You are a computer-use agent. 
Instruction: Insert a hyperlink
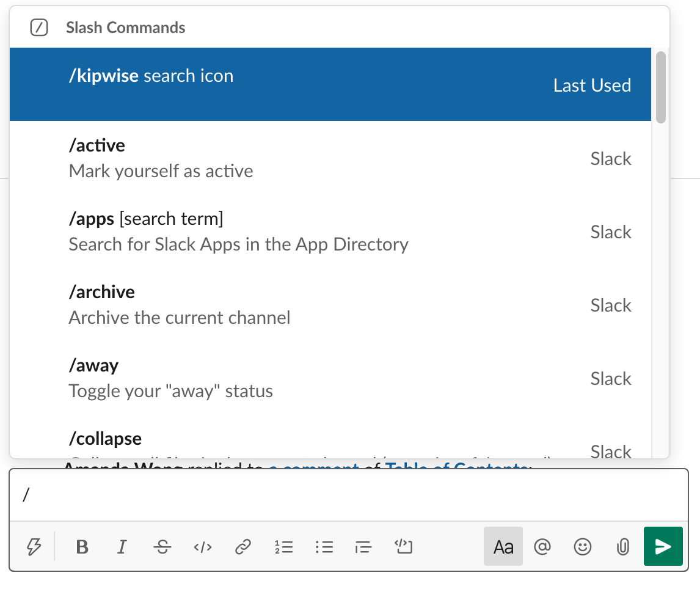pyautogui.click(x=242, y=547)
